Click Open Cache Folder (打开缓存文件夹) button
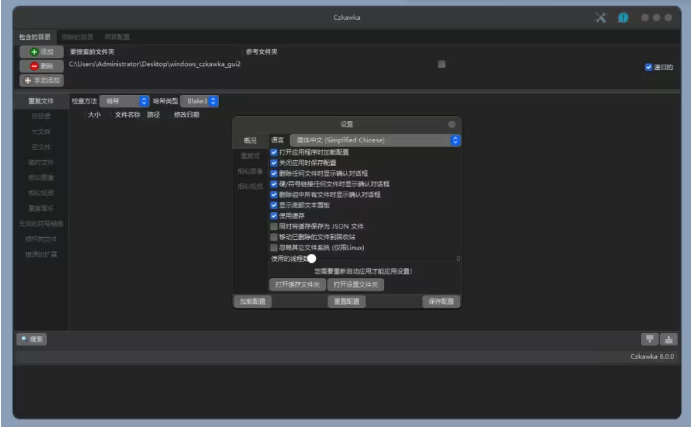This screenshot has height=427, width=691. 297,285
